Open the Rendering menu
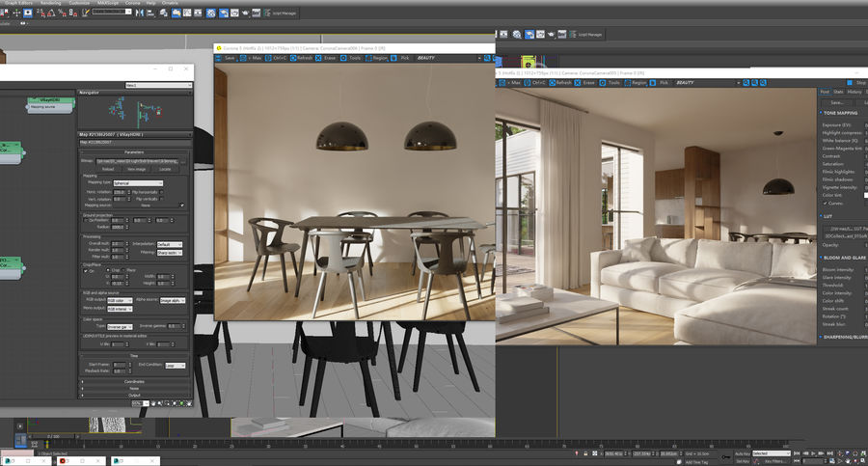The image size is (868, 466). [x=50, y=3]
